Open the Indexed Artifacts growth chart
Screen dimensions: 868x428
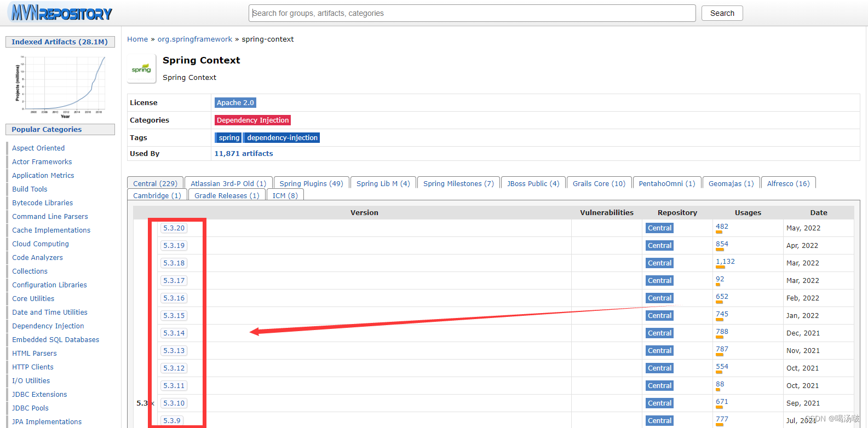60,86
